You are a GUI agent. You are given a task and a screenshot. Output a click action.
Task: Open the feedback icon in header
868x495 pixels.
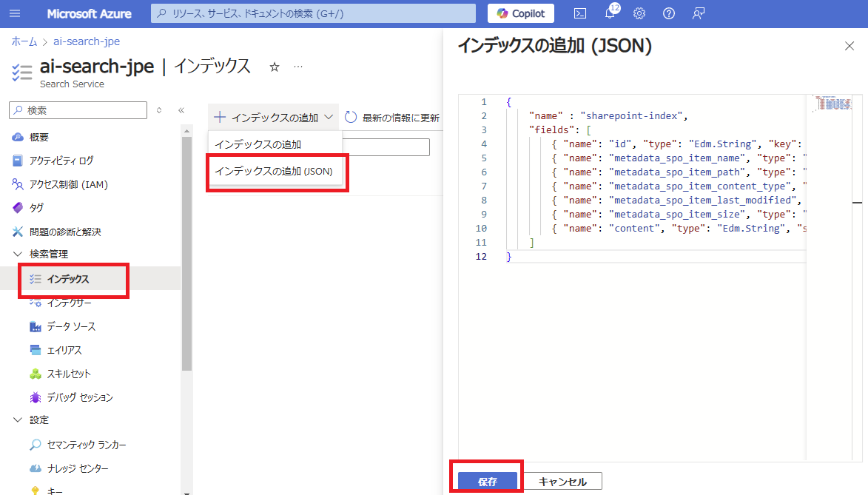click(x=698, y=13)
